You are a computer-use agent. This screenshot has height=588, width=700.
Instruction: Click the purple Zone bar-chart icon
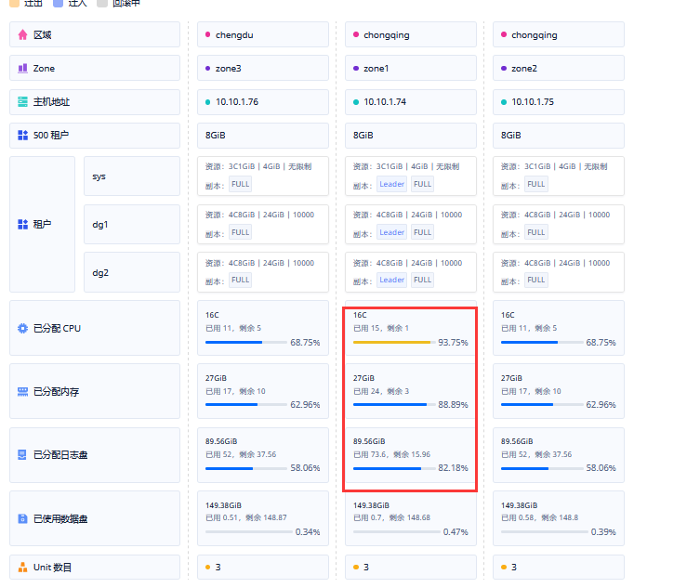pos(22,69)
